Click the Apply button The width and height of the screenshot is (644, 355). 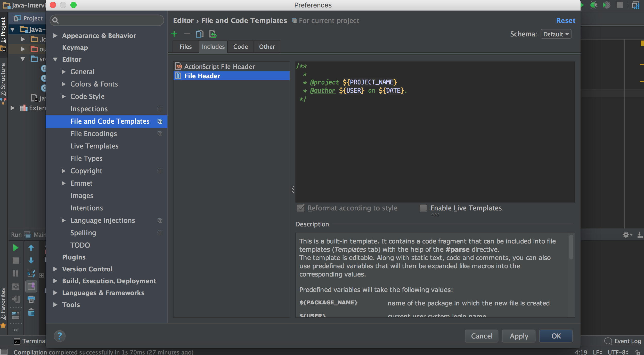519,336
